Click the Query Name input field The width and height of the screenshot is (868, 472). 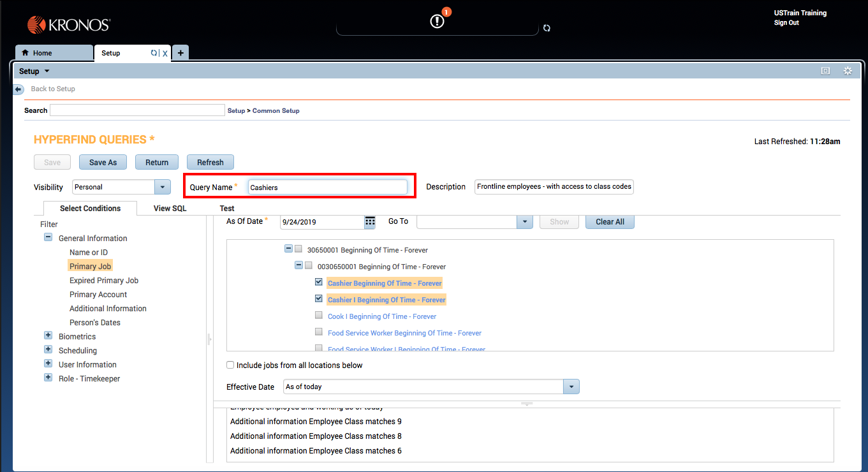pos(327,187)
